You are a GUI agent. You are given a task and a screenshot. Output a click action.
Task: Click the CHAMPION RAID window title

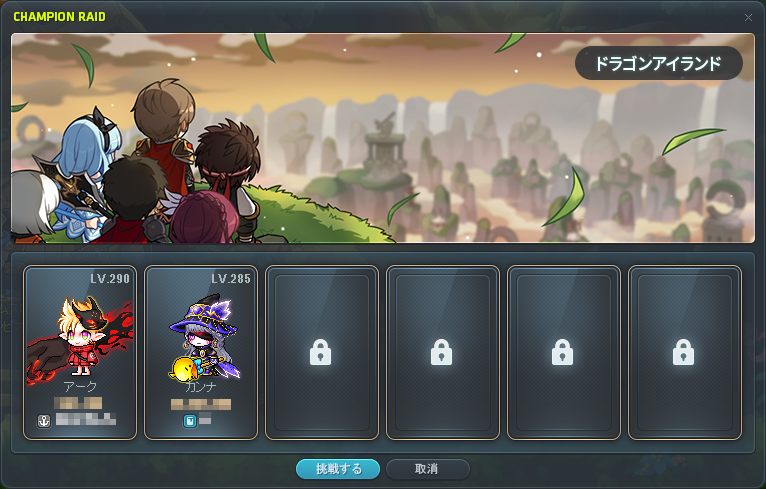60,17
